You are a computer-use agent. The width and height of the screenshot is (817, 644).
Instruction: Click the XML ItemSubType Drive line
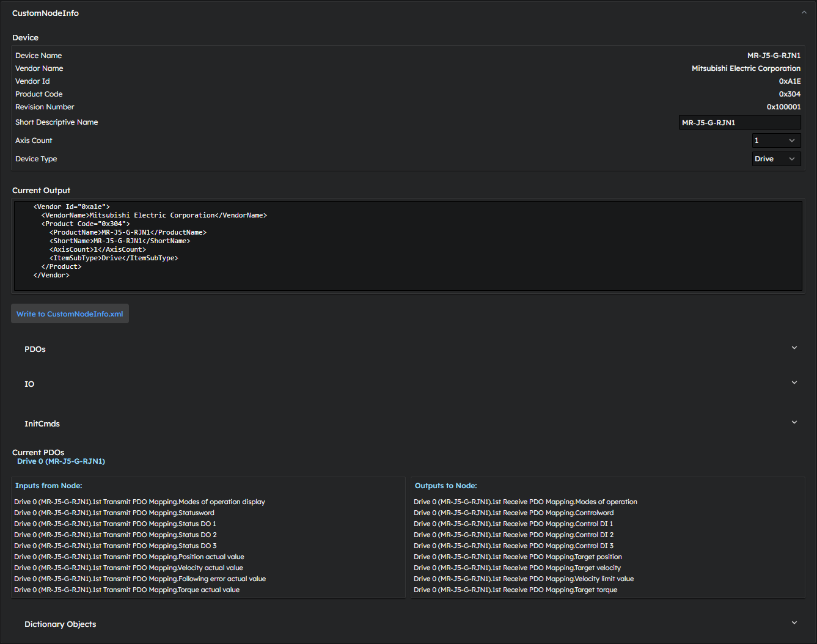click(114, 258)
